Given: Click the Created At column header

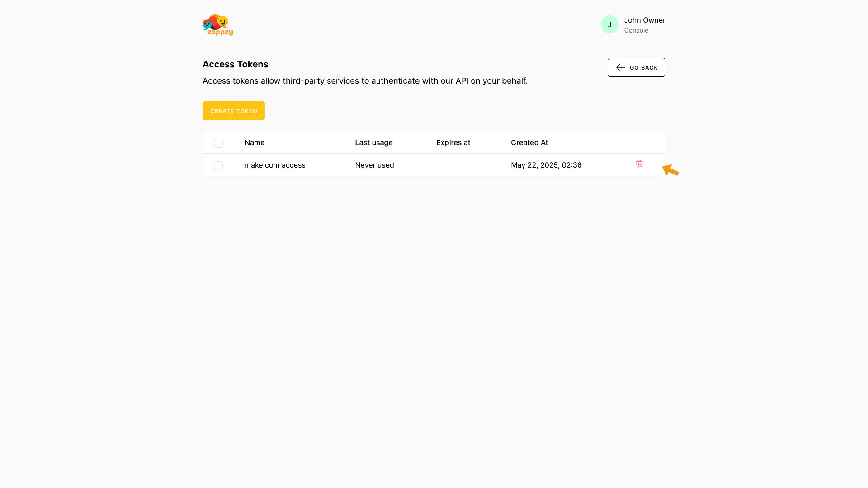Looking at the screenshot, I should (x=529, y=142).
